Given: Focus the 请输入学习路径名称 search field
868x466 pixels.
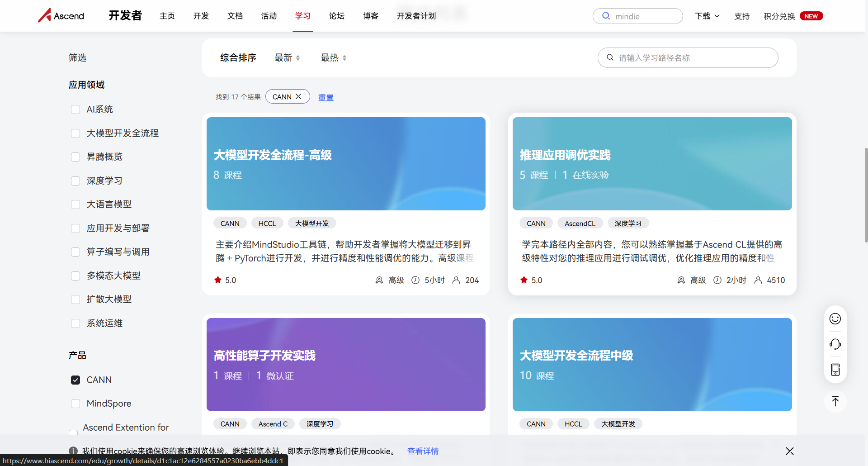Looking at the screenshot, I should (x=688, y=57).
